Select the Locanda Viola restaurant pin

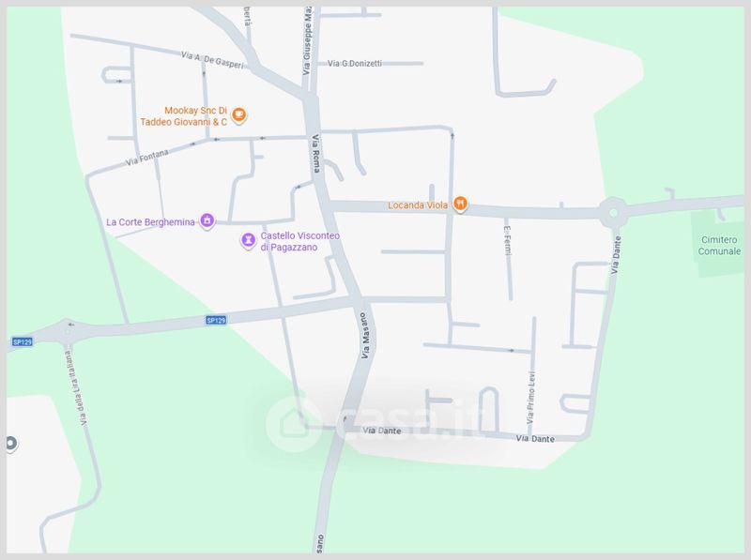click(x=460, y=204)
